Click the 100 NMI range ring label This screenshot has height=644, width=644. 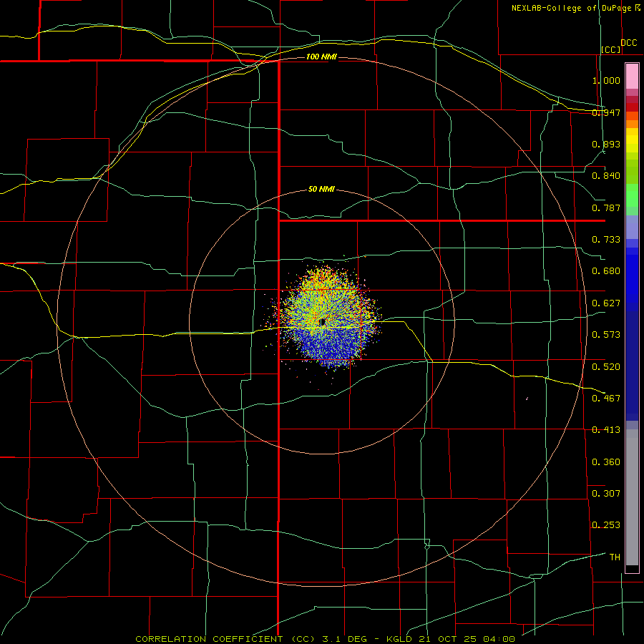(321, 57)
